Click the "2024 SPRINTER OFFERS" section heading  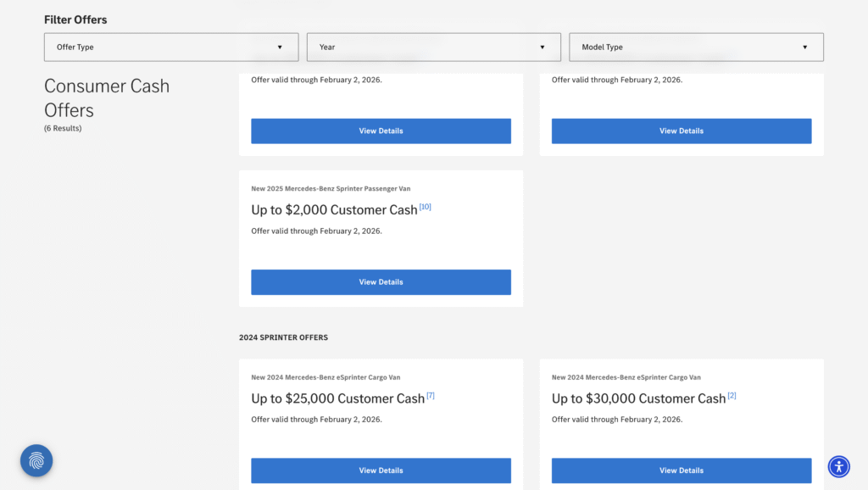click(x=283, y=337)
